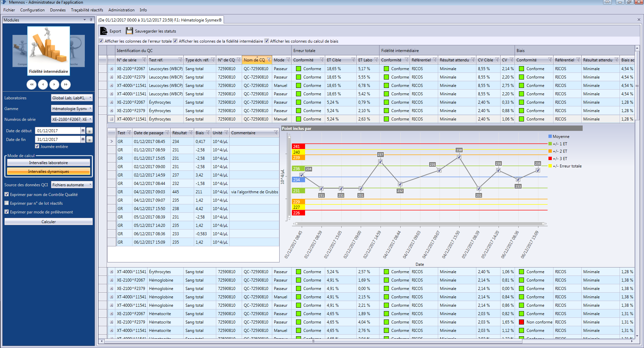Filter the CV Cible column

pyautogui.click(x=497, y=60)
